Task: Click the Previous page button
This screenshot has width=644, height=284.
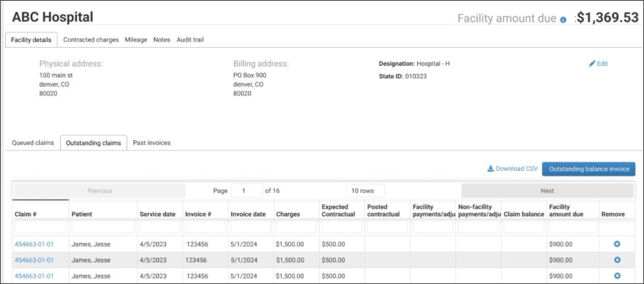Action: (x=100, y=191)
